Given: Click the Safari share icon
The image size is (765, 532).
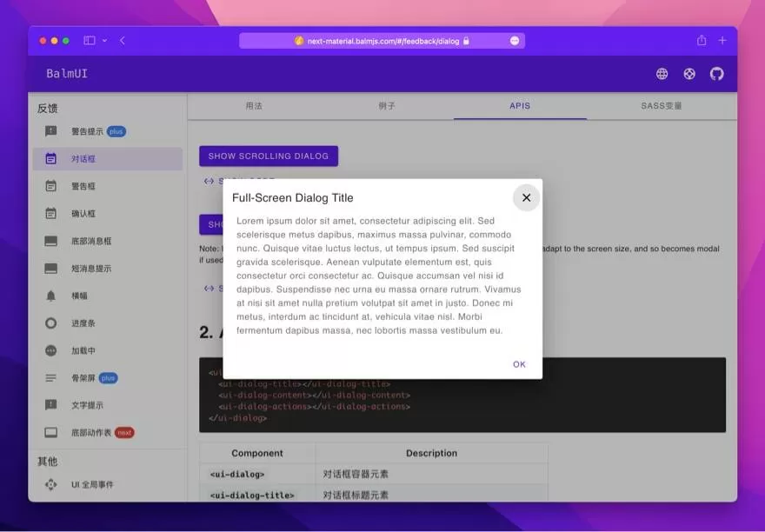Looking at the screenshot, I should (x=701, y=40).
